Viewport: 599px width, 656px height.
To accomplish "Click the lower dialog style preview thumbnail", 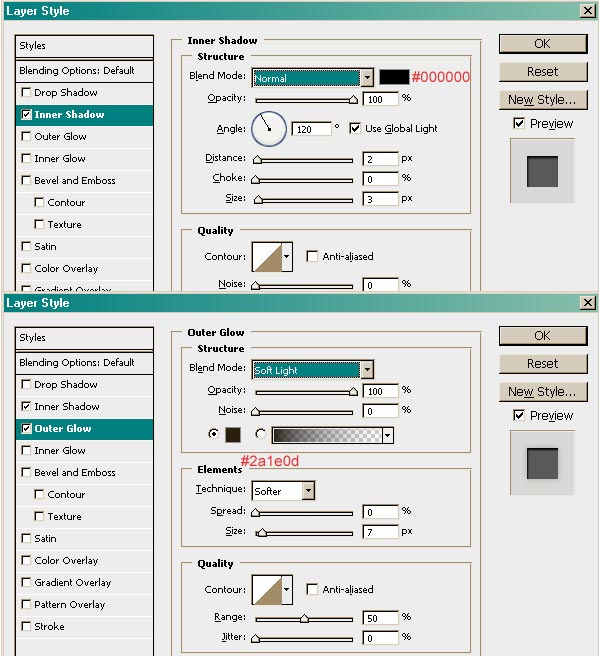I will [x=542, y=463].
